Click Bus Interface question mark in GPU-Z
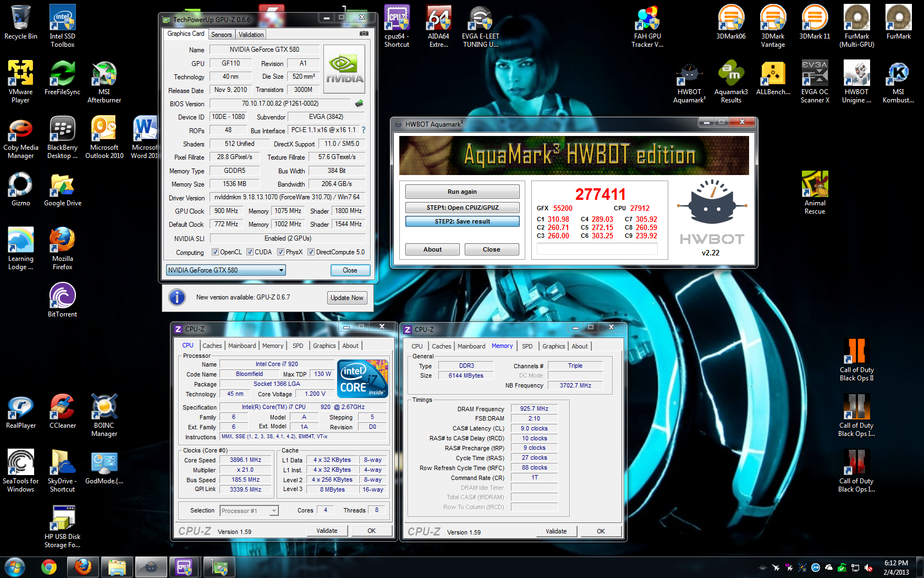Image resolution: width=924 pixels, height=578 pixels. coord(363,130)
